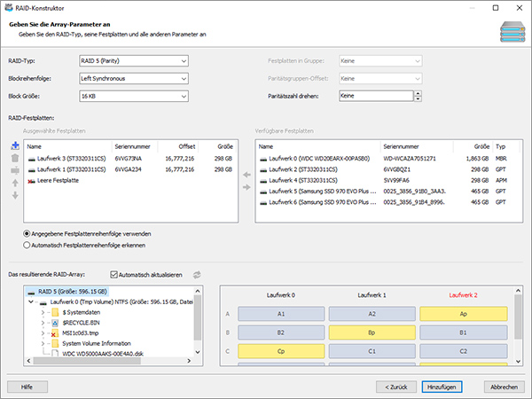Screen dimensions: 532x399
Task: Click Typ column header in available disks
Action: (505, 146)
